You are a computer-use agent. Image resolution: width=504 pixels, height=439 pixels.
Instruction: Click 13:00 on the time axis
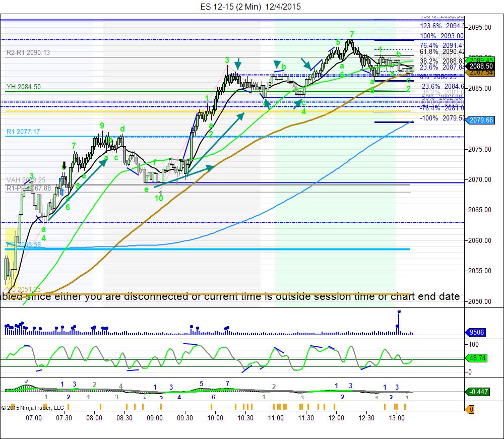pyautogui.click(x=397, y=418)
